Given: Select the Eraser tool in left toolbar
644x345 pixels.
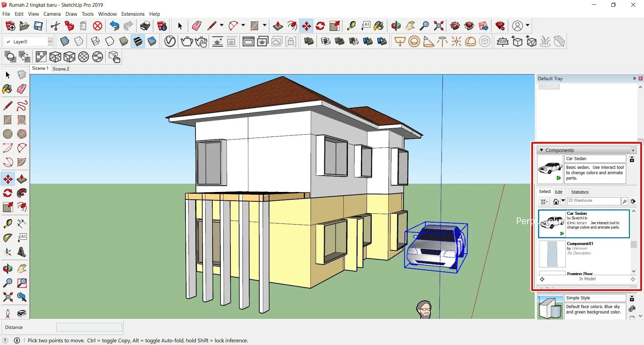Looking at the screenshot, I should (x=22, y=89).
